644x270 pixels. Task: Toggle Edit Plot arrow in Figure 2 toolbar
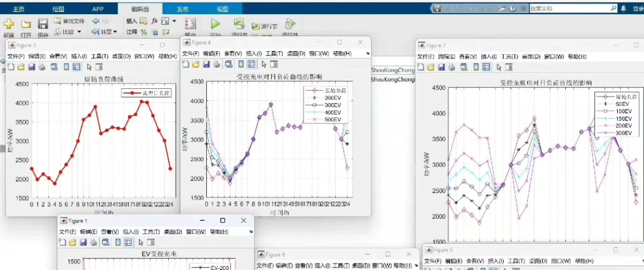pyautogui.click(x=89, y=67)
